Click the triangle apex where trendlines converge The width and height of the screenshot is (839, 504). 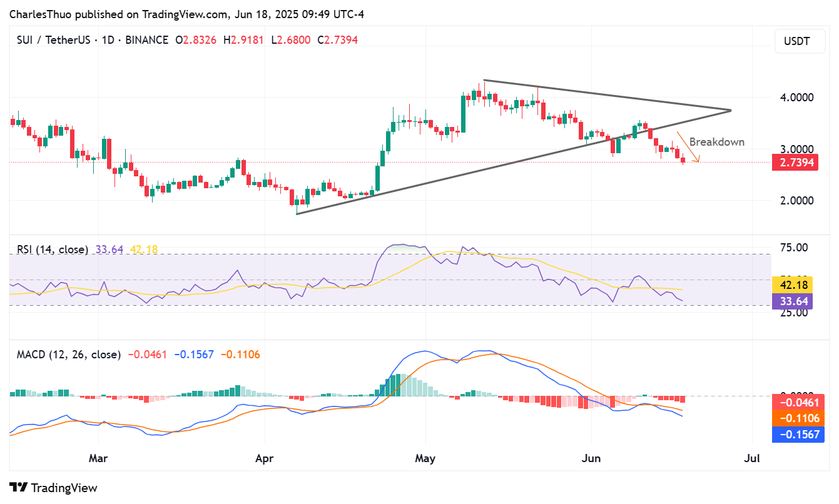coord(730,111)
